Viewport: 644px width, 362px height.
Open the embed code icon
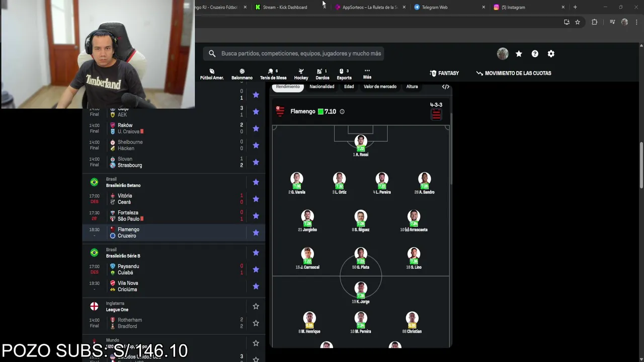[x=445, y=86]
